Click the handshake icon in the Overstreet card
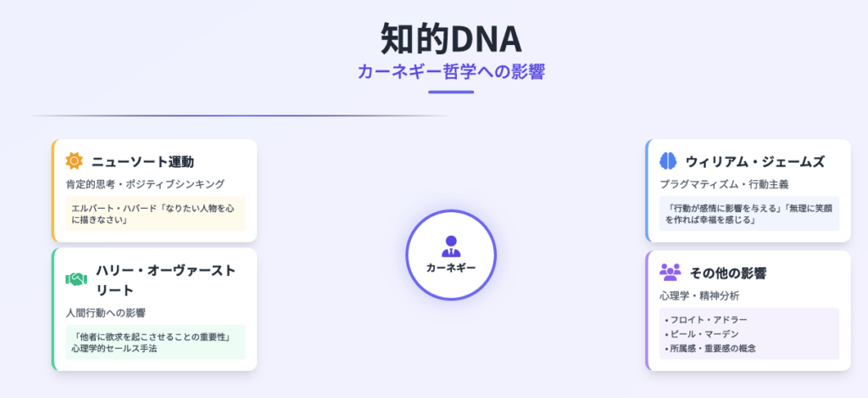 click(x=77, y=280)
